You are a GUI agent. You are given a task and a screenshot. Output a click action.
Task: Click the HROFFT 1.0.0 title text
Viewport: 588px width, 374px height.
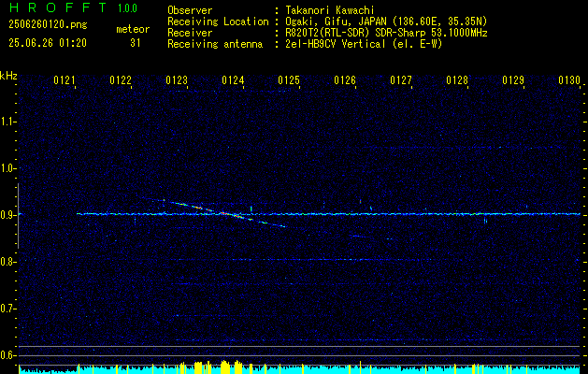73,7
